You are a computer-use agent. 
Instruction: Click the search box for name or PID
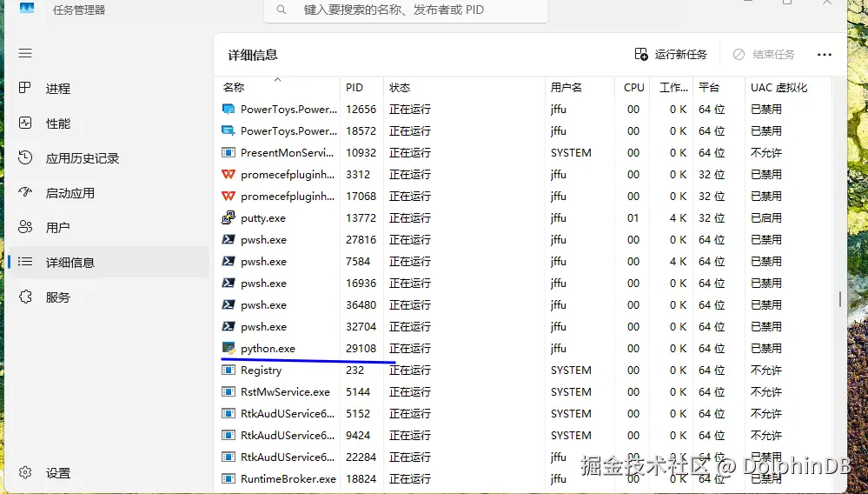pyautogui.click(x=406, y=10)
